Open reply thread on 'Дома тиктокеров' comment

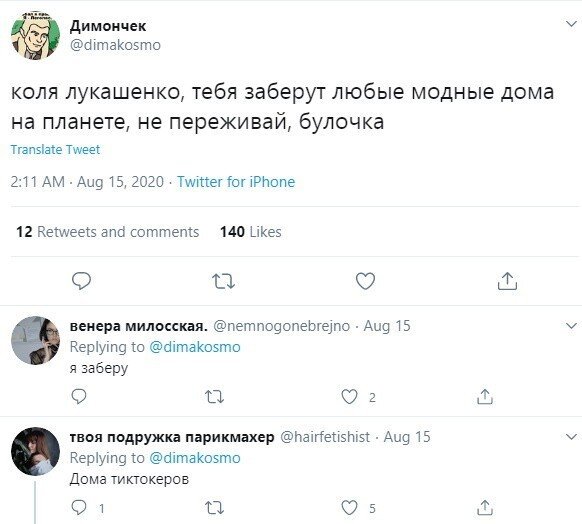click(x=79, y=507)
